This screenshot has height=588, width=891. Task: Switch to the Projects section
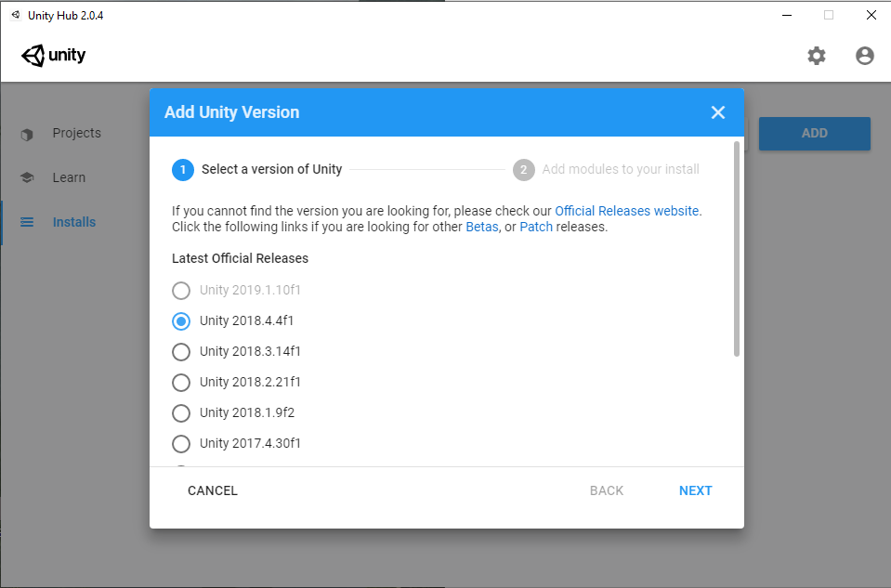pos(76,133)
